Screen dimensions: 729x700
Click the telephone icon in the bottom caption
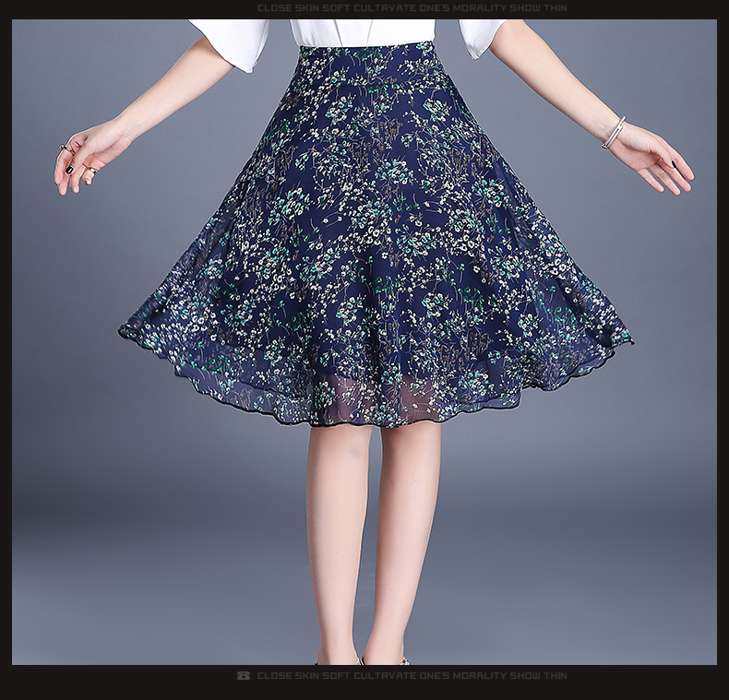click(x=244, y=675)
